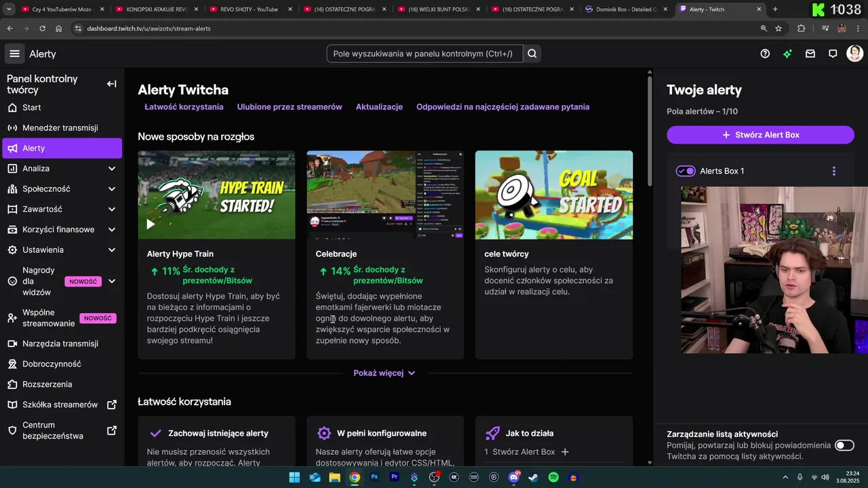
Task: Open Alerts Box 1 options menu
Action: pos(834,171)
